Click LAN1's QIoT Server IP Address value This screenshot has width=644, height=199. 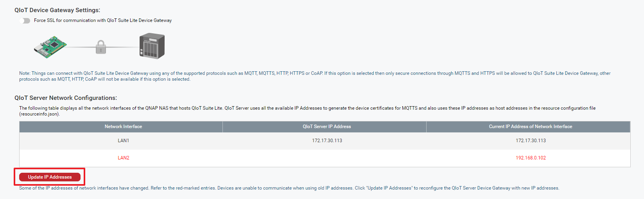[327, 141]
